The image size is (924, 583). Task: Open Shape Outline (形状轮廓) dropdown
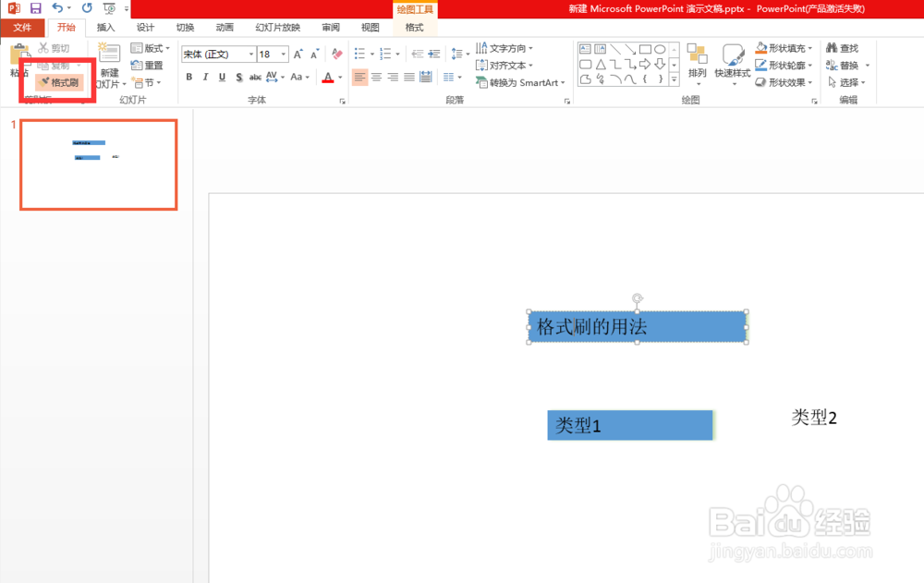(784, 66)
